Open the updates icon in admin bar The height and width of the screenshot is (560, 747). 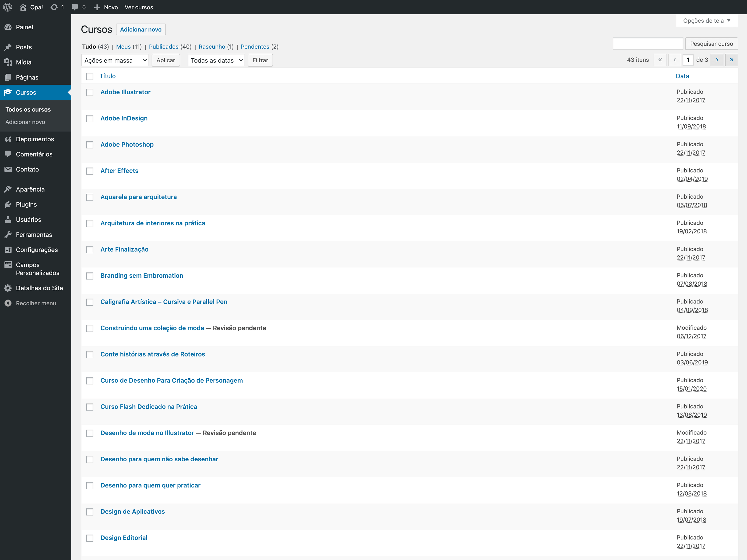(x=54, y=7)
